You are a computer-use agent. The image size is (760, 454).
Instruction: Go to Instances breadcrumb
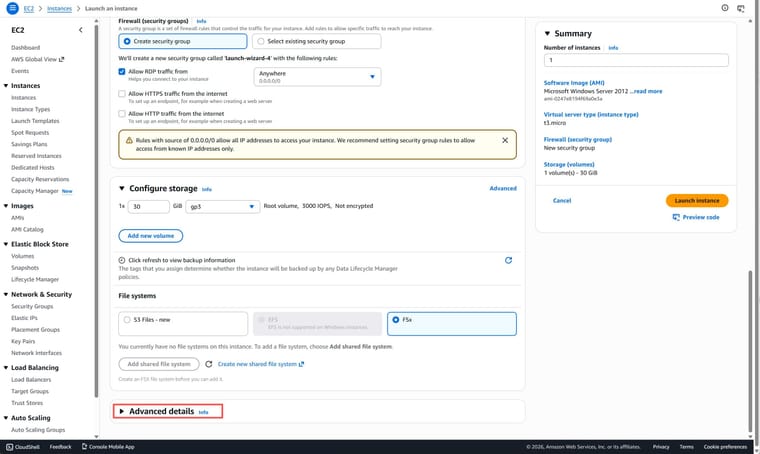click(59, 8)
